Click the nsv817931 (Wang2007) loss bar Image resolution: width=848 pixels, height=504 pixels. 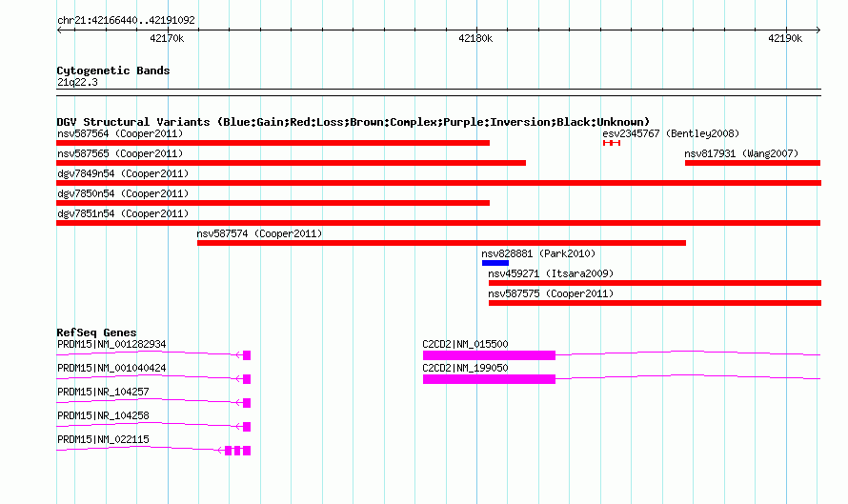click(x=753, y=163)
